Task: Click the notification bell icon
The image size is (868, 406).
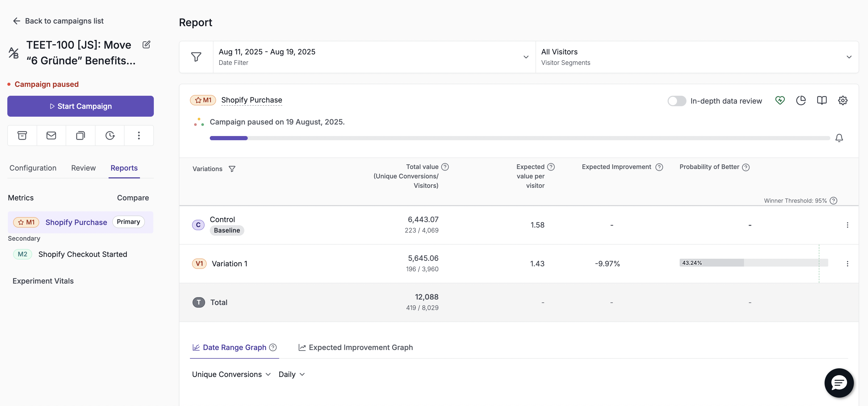Action: [x=839, y=138]
